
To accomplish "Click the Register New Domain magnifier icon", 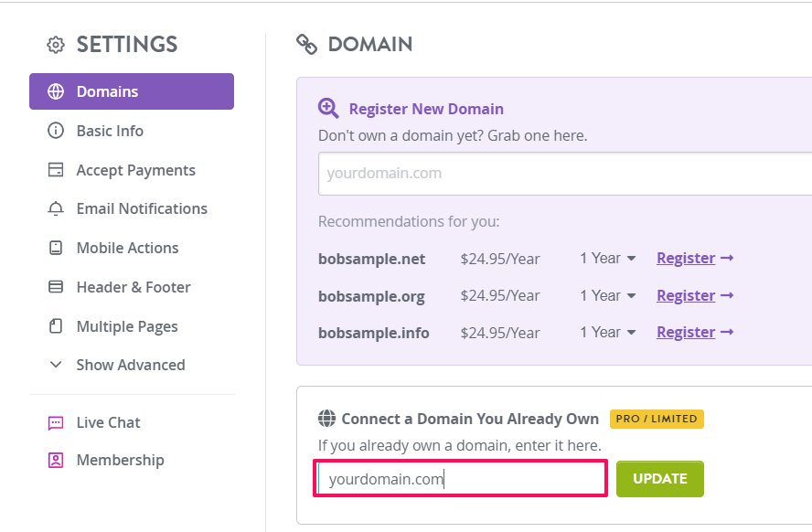I will [x=328, y=109].
